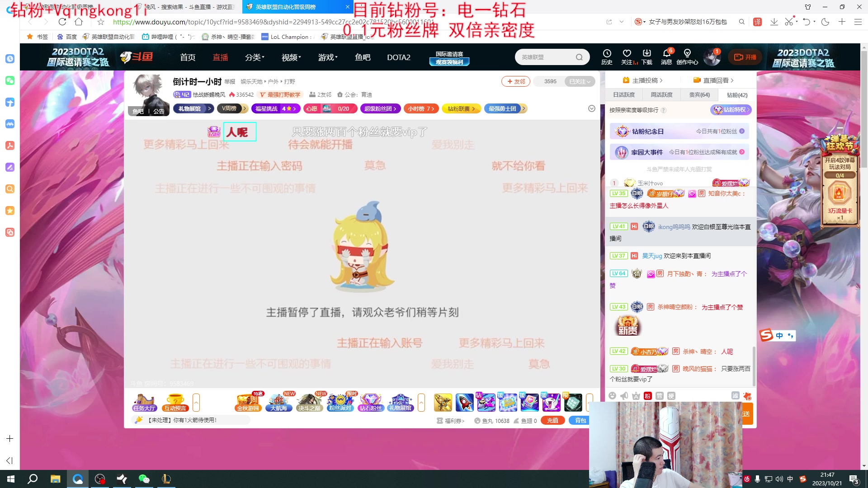Switch to 周活跃度 tab

[x=661, y=94]
